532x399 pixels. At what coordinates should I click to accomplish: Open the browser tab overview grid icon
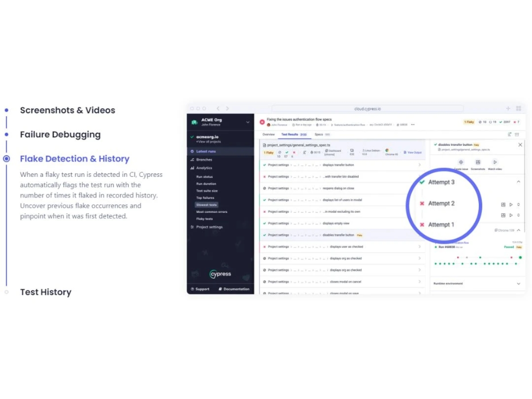click(x=518, y=108)
